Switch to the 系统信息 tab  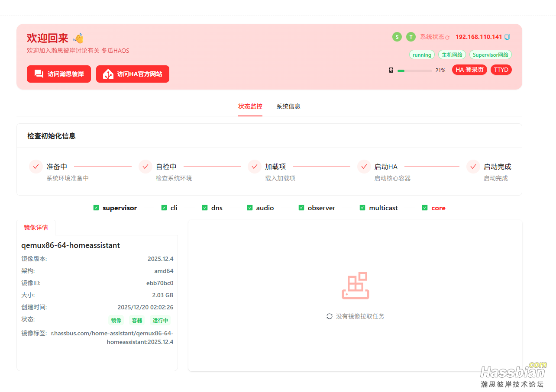click(x=288, y=106)
